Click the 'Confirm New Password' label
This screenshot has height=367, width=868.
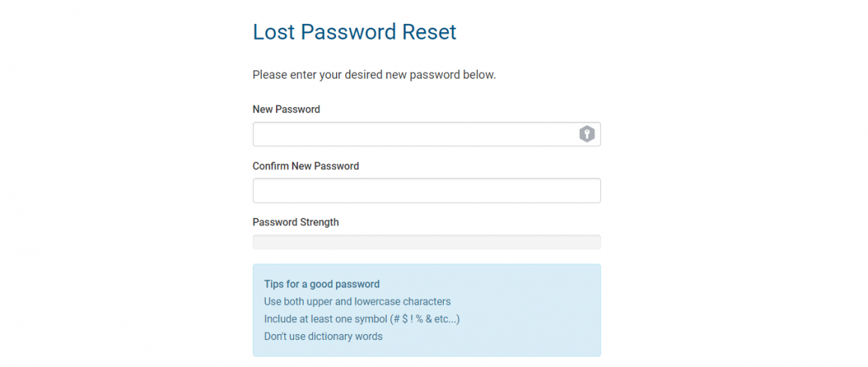(305, 166)
